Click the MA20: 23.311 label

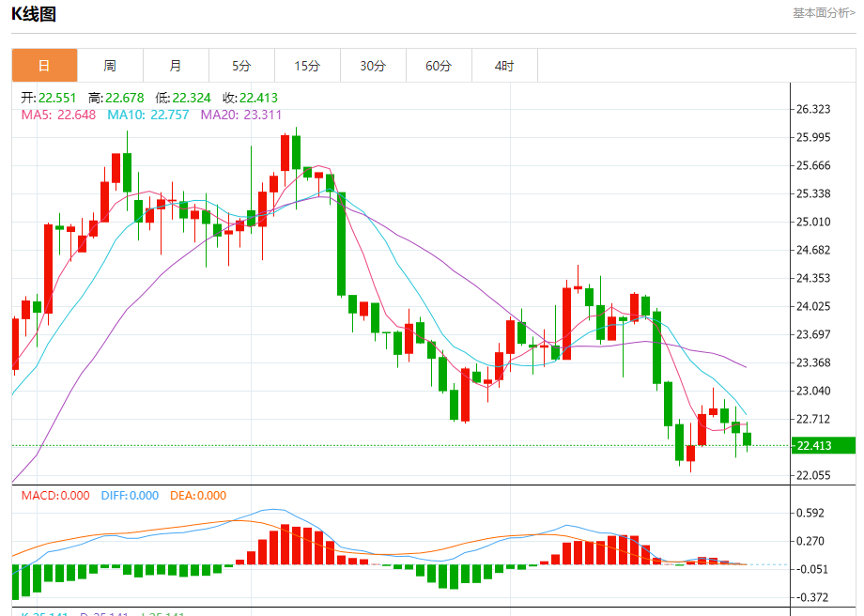click(240, 115)
